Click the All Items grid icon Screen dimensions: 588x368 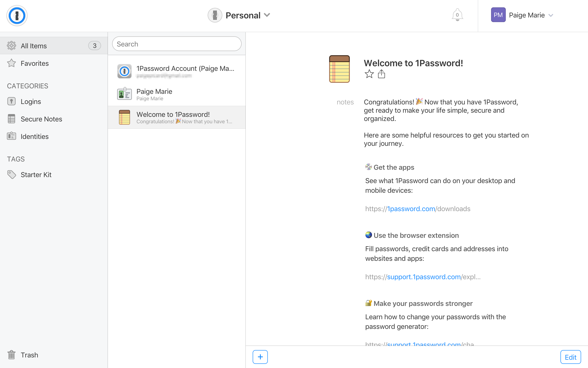coord(11,46)
